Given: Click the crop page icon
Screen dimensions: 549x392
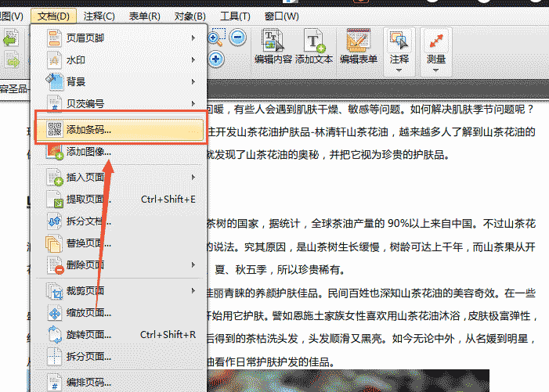Looking at the screenshot, I should [x=55, y=291].
